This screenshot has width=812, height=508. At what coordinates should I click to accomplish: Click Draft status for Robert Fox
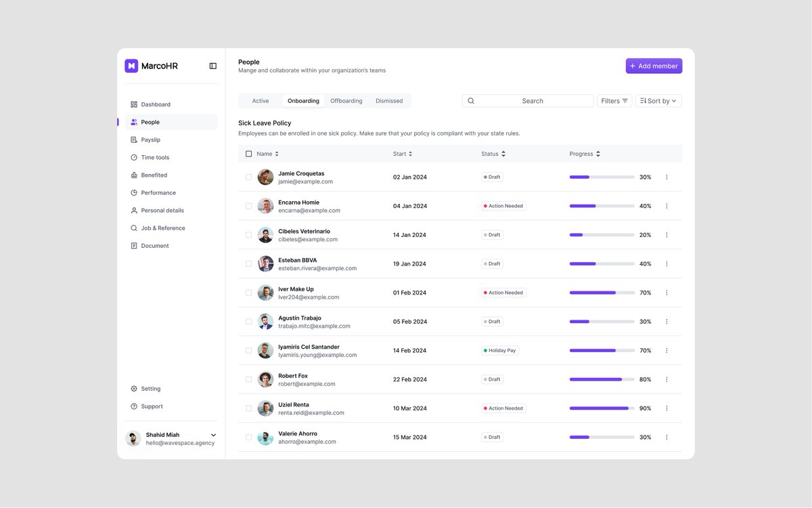[492, 379]
